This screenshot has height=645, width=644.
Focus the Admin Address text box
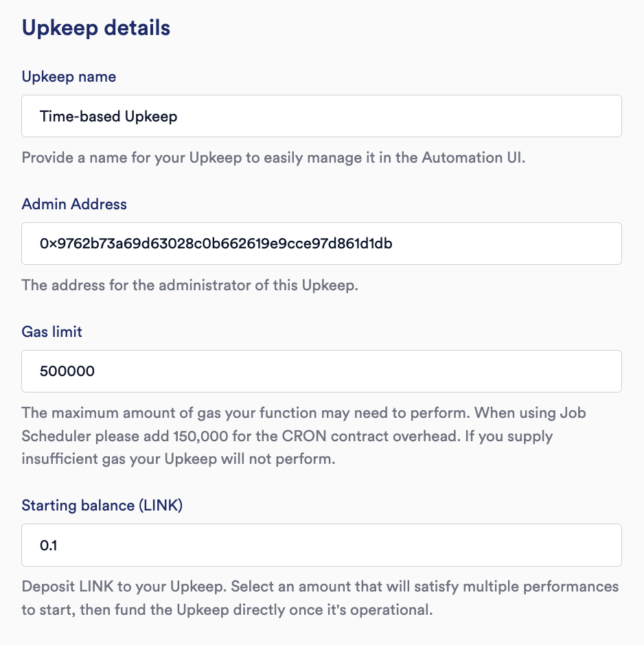point(321,244)
